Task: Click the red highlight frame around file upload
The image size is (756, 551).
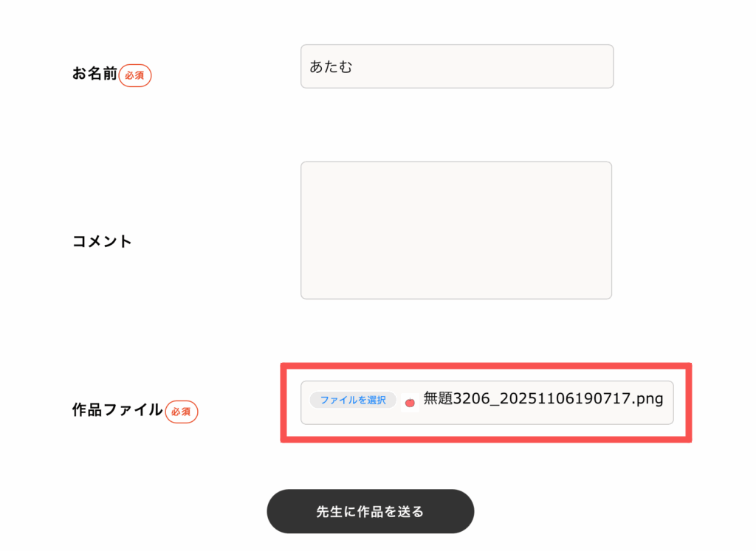Action: coord(486,366)
